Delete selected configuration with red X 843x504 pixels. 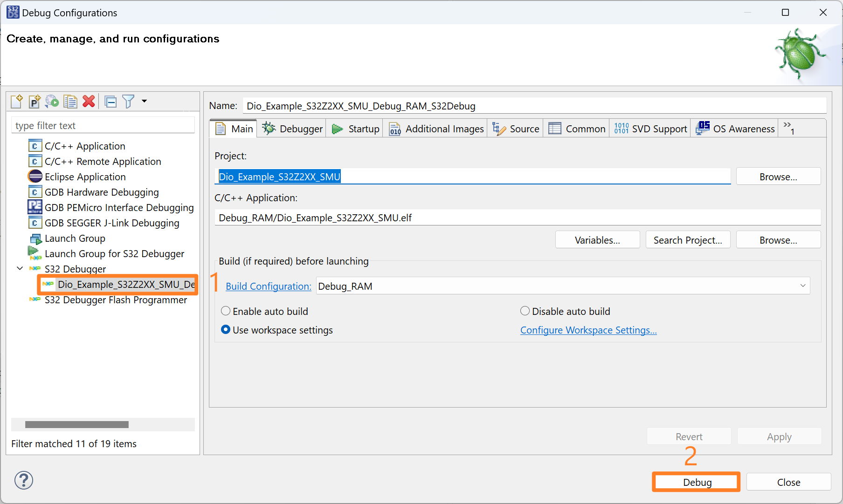click(89, 101)
